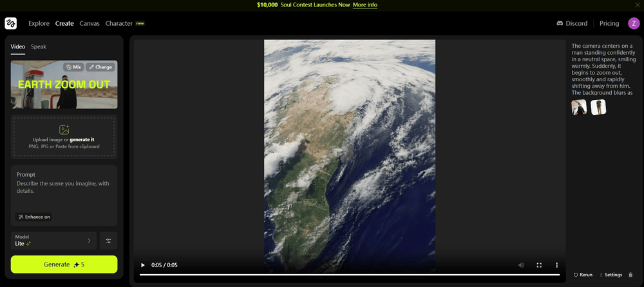The image size is (644, 287).
Task: Mute the video volume
Action: pyautogui.click(x=521, y=265)
